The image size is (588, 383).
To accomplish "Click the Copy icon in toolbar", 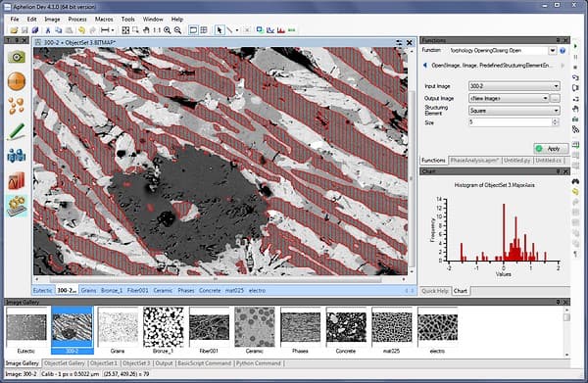I will [x=59, y=30].
